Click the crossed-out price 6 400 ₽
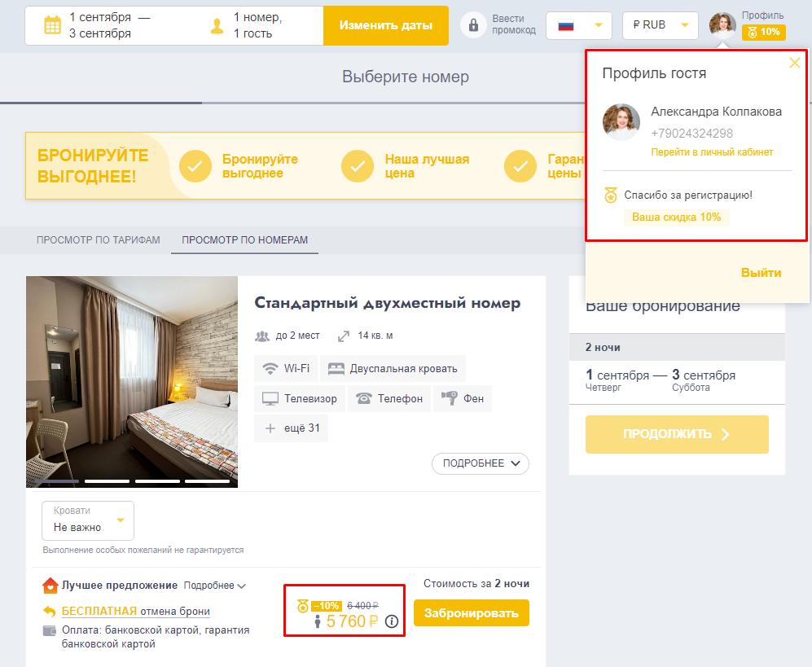The width and height of the screenshot is (812, 667). tap(362, 606)
